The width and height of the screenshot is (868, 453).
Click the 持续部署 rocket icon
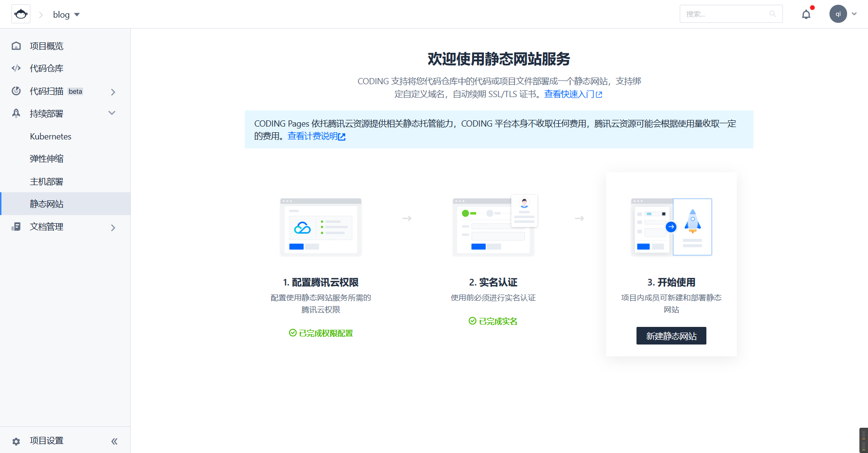point(16,113)
